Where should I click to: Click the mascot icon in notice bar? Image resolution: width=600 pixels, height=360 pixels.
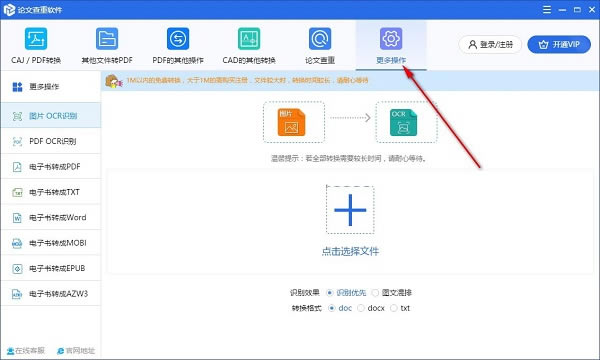[114, 81]
